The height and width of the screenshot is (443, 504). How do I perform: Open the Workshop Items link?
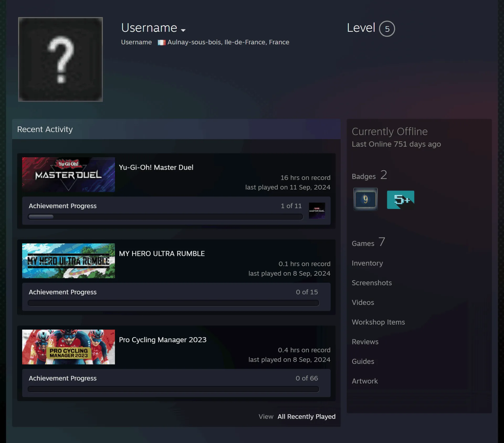click(x=378, y=322)
